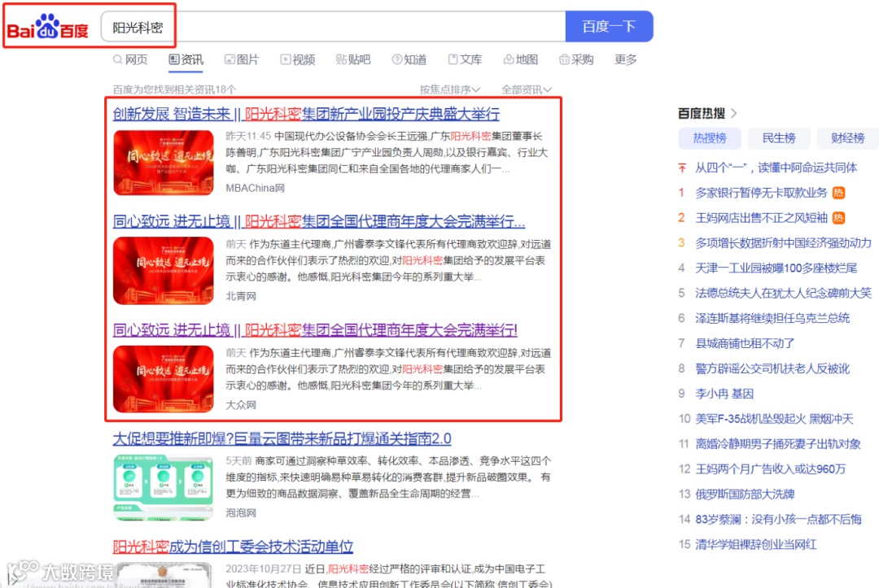Click the green 巨量云图 article thumbnail
Image resolution: width=879 pixels, height=588 pixels.
click(163, 487)
